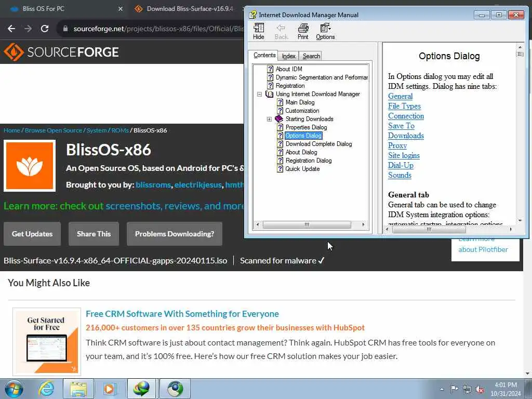
Task: Open Windows Explorer folder on taskbar
Action: pos(78,389)
